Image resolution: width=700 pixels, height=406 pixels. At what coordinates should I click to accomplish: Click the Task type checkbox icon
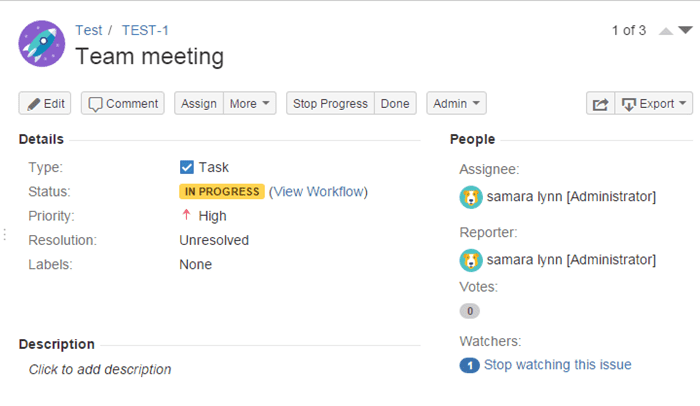tap(187, 167)
